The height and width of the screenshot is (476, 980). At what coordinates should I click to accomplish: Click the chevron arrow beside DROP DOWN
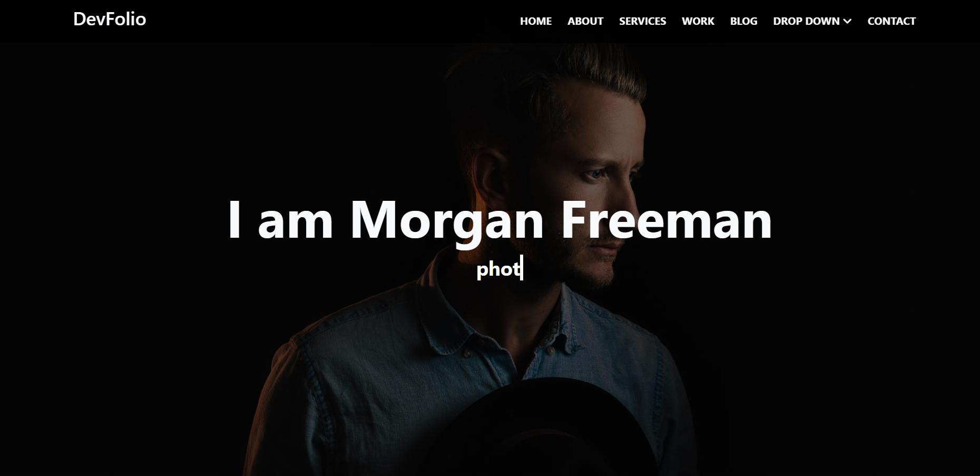click(847, 22)
